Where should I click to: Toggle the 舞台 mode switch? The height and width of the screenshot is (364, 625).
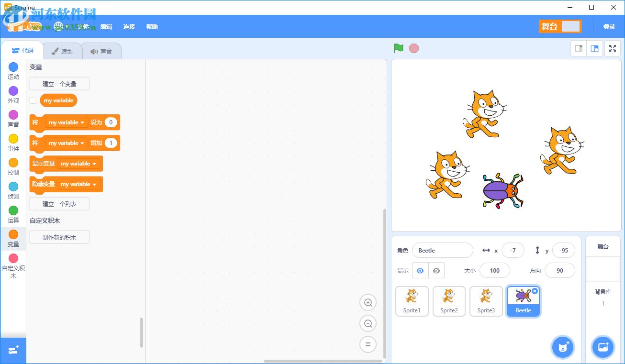point(570,27)
